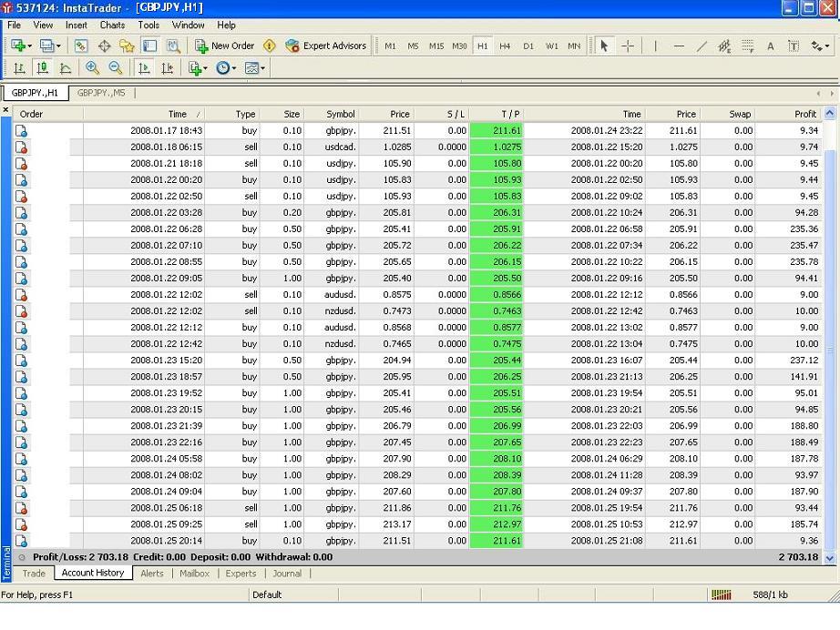Open the Tools menu
Image resolution: width=840 pixels, height=630 pixels.
click(149, 25)
